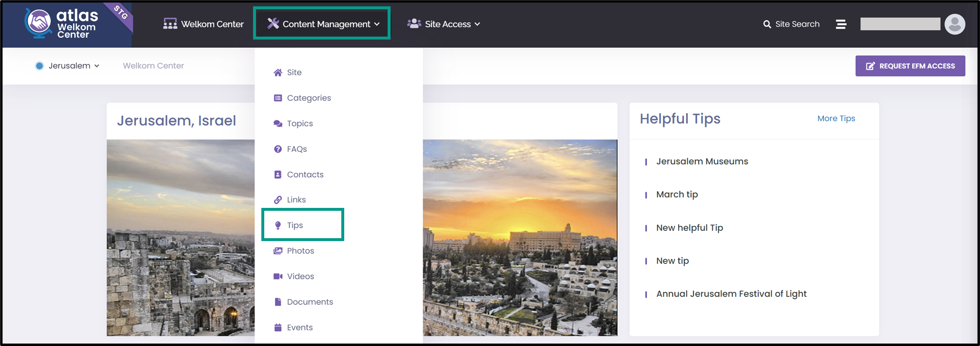Image resolution: width=980 pixels, height=346 pixels.
Task: Click the edit icon on Request EFM Access
Action: click(870, 66)
